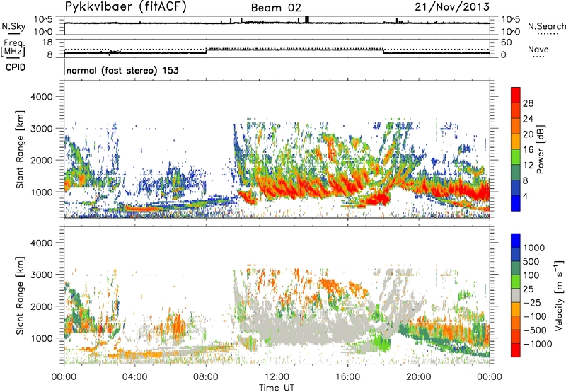Click the bright blue segment of Velocity colorbar
The height and width of the screenshot is (392, 566).
[x=516, y=241]
